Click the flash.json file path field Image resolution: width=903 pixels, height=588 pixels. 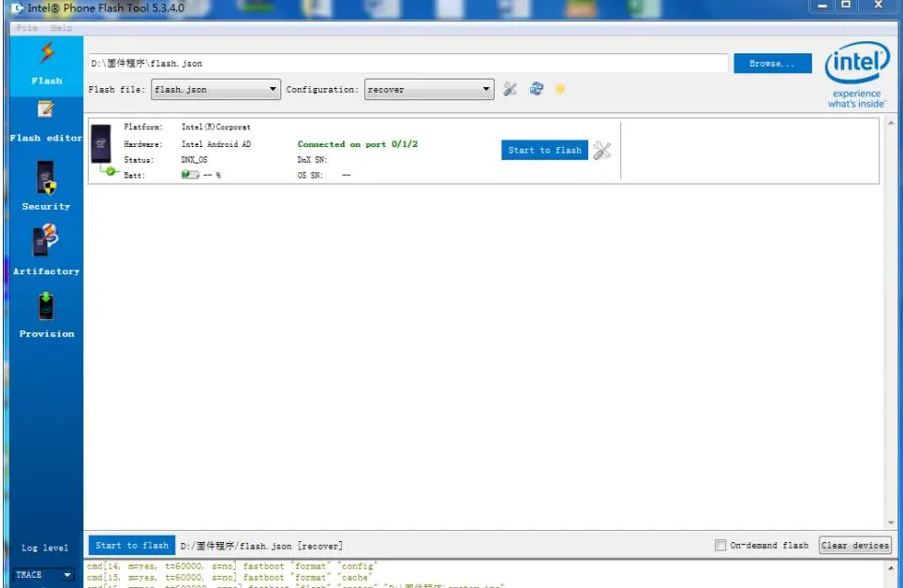coord(408,64)
